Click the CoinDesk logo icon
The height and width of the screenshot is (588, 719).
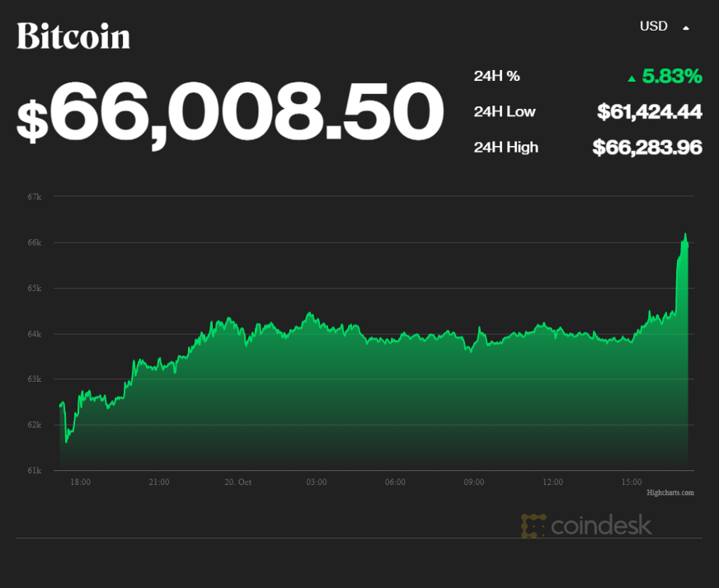533,525
